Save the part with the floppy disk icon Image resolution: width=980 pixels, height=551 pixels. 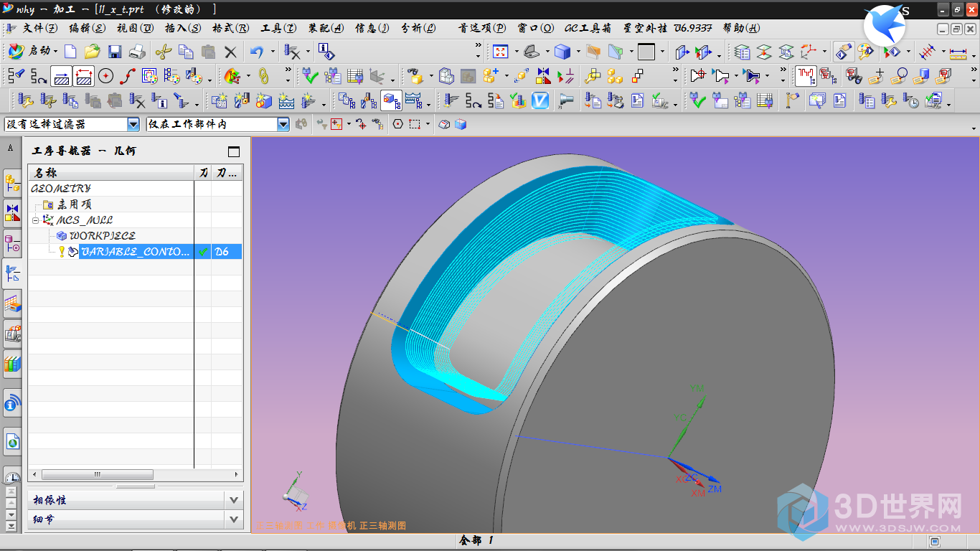[x=115, y=52]
